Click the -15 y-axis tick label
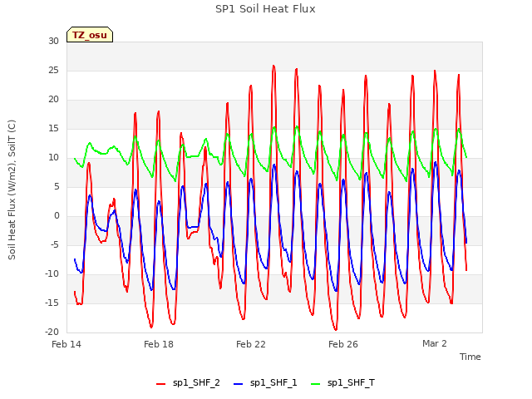Screen dimensions: 532x399 point(52,303)
